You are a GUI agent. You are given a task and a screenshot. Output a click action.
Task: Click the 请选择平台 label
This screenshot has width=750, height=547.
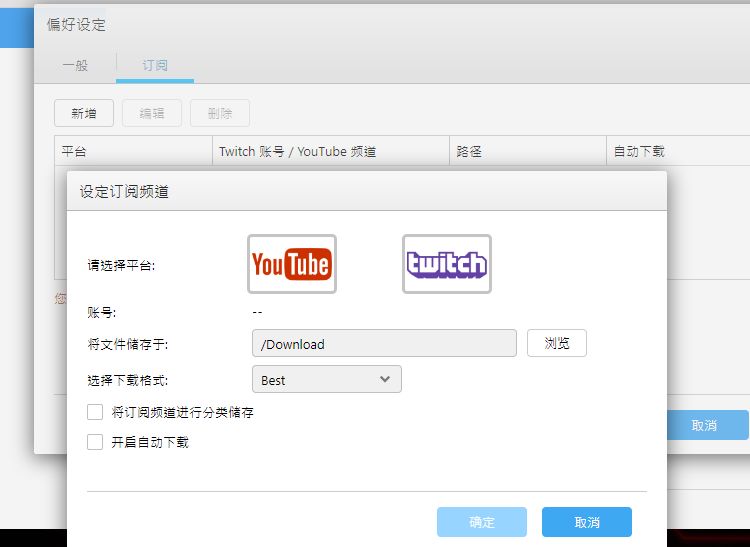(x=121, y=265)
